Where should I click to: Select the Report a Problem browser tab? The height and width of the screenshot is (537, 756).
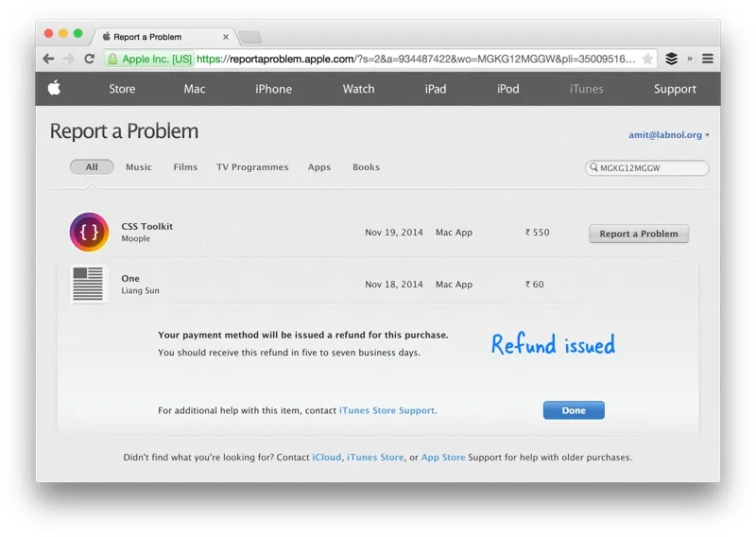point(163,37)
